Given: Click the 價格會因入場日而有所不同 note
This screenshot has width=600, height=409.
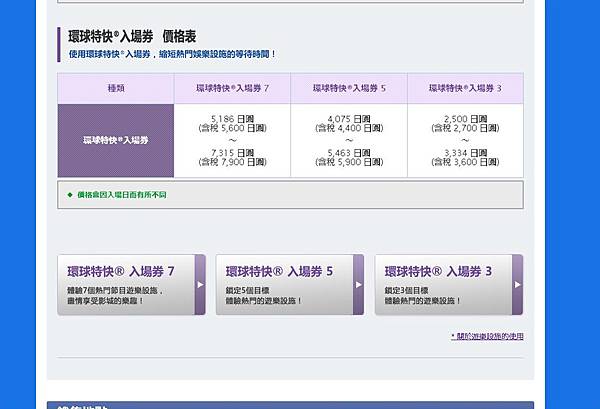Looking at the screenshot, I should [122, 195].
